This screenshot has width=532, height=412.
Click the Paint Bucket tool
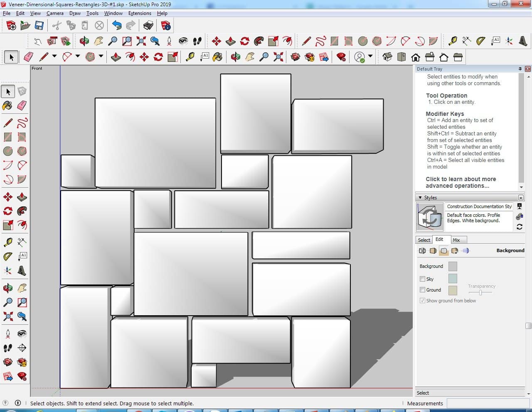point(7,106)
